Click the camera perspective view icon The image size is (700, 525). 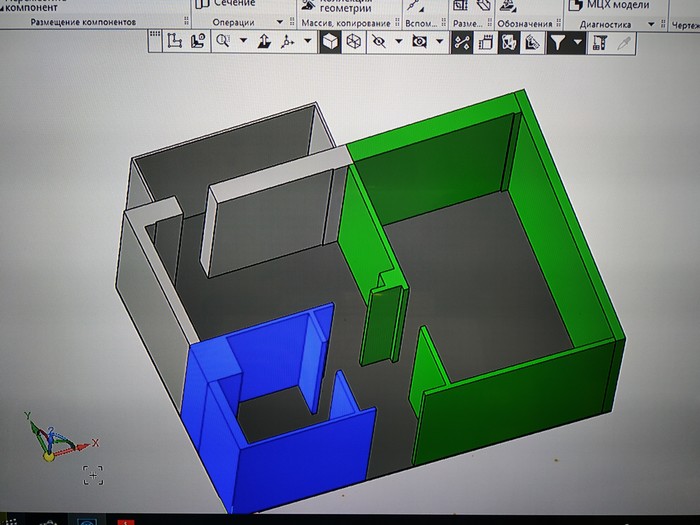[419, 42]
